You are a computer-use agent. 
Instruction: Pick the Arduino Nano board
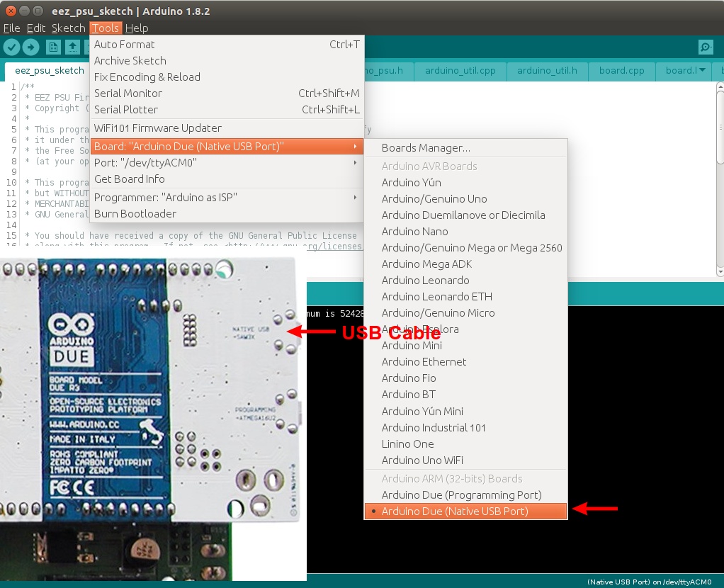pos(466,232)
